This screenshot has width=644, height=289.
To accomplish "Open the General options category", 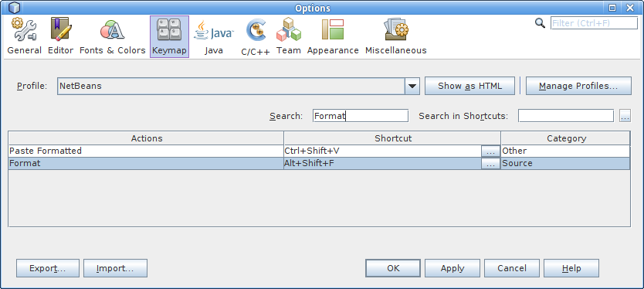I will point(24,36).
